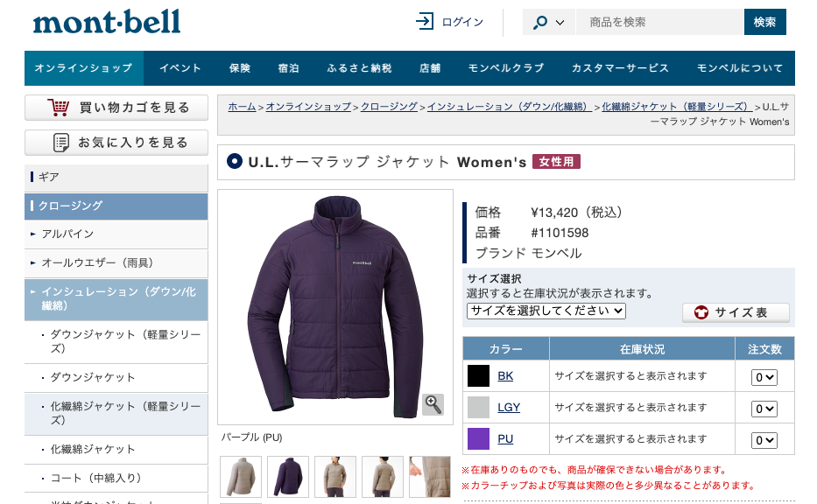The image size is (817, 504).
Task: Open the イベント menu tab
Action: (x=180, y=68)
